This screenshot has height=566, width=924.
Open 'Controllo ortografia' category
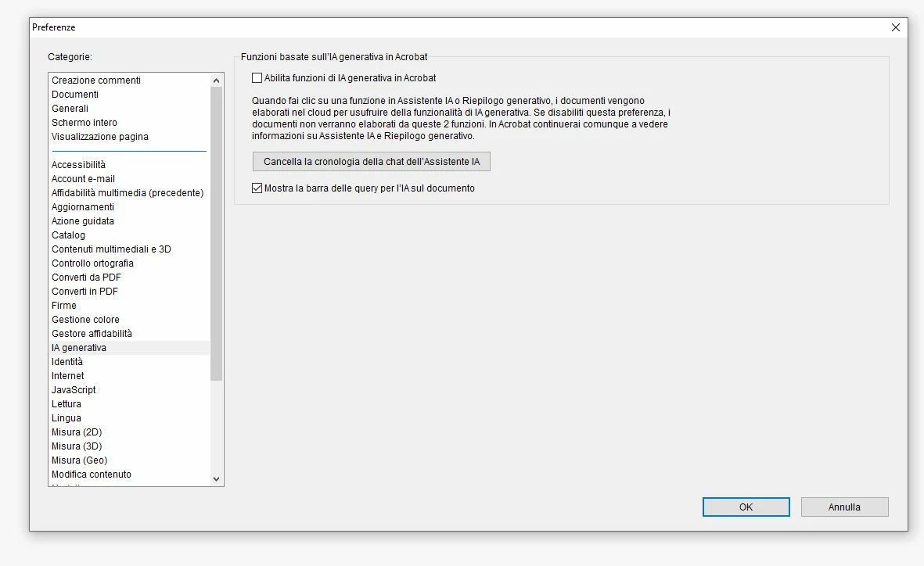(92, 263)
